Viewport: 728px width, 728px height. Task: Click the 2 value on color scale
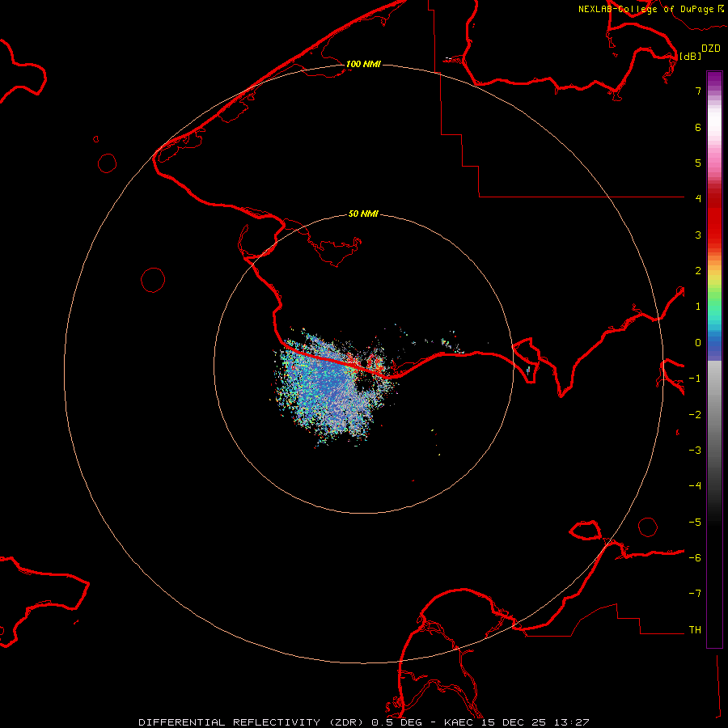tap(698, 271)
